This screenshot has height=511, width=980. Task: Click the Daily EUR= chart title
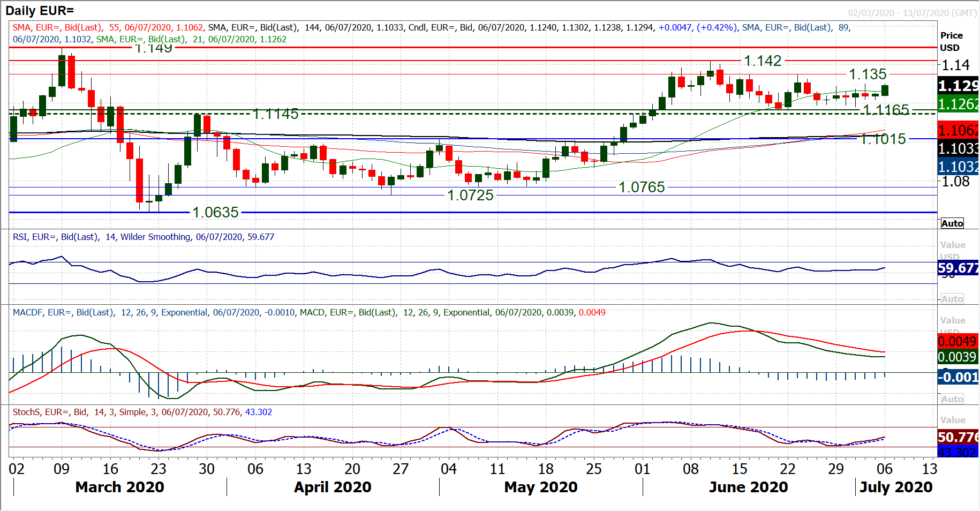[40, 11]
